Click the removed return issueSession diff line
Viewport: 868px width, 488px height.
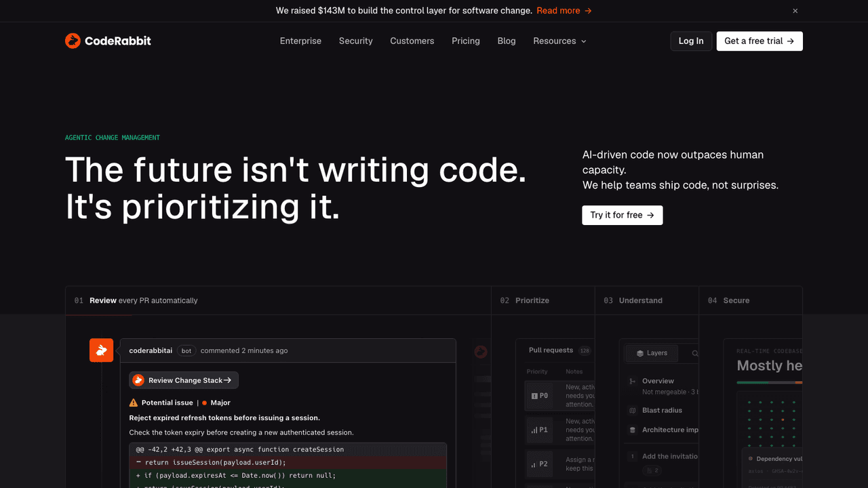click(x=288, y=462)
